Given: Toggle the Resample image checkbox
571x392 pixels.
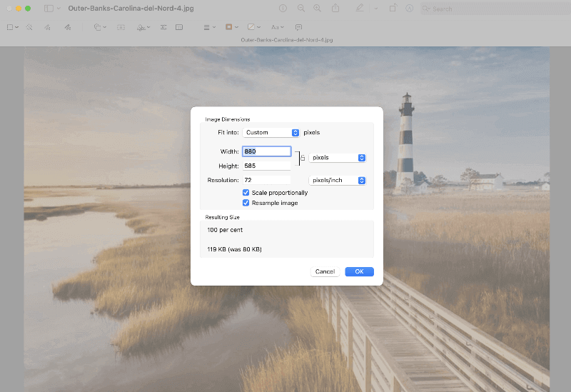Looking at the screenshot, I should (246, 203).
